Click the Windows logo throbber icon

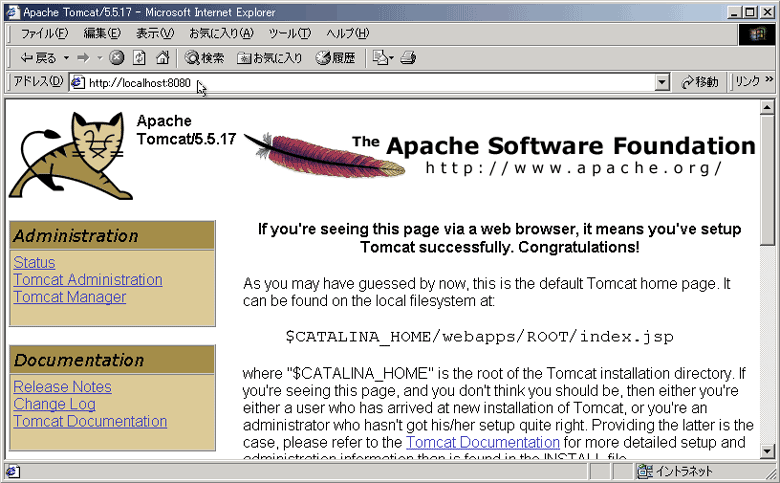[758, 34]
